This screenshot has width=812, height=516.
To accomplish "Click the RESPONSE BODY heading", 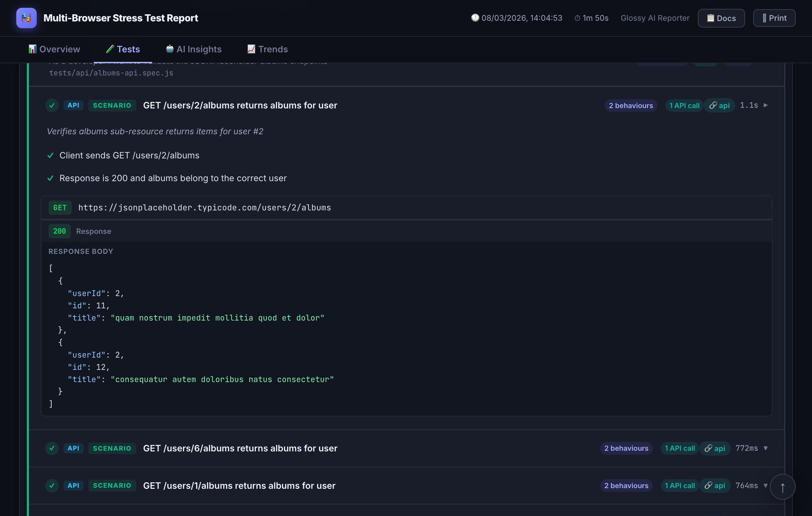I will [81, 252].
